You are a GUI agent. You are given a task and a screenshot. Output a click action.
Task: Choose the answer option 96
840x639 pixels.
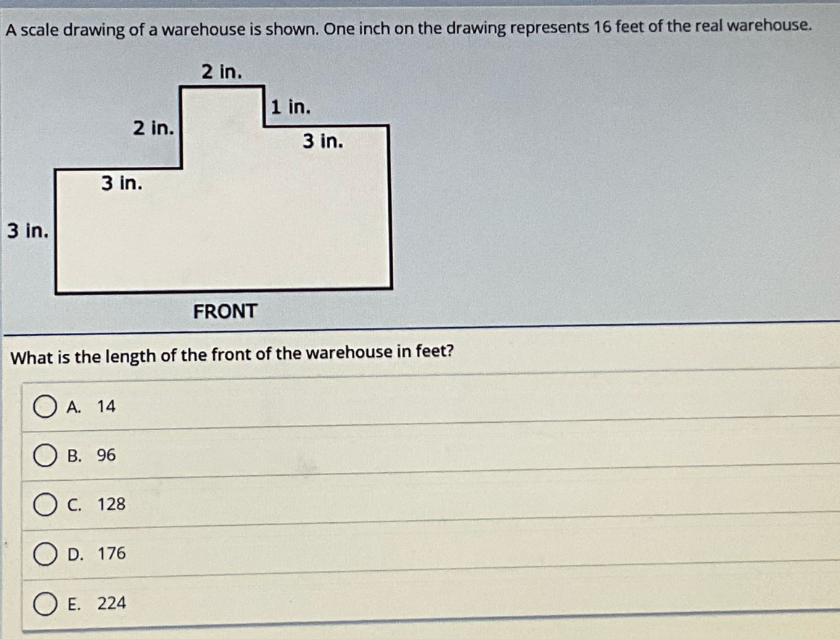[x=430, y=454]
